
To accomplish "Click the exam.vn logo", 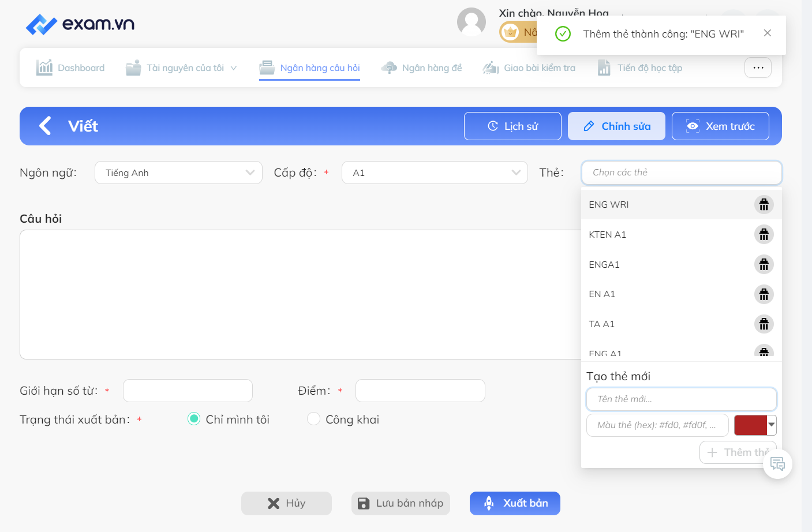I will [x=80, y=24].
